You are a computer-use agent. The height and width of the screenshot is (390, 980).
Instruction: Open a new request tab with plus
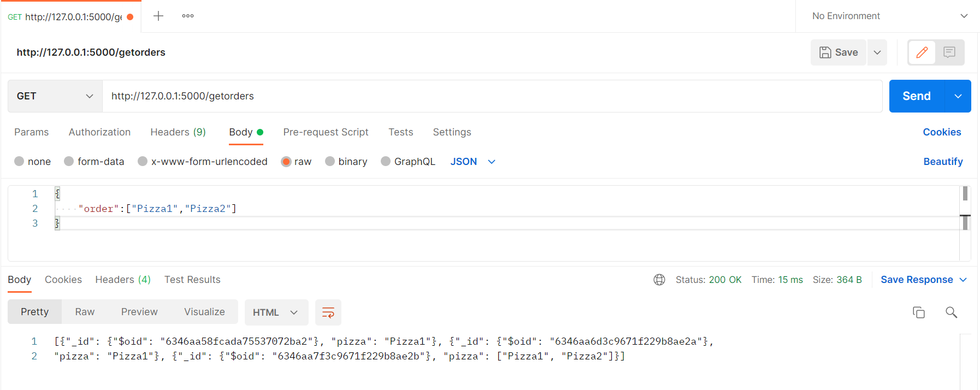[x=158, y=16]
